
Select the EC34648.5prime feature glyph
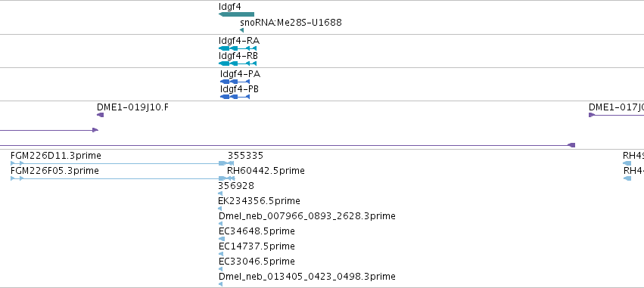(x=222, y=239)
